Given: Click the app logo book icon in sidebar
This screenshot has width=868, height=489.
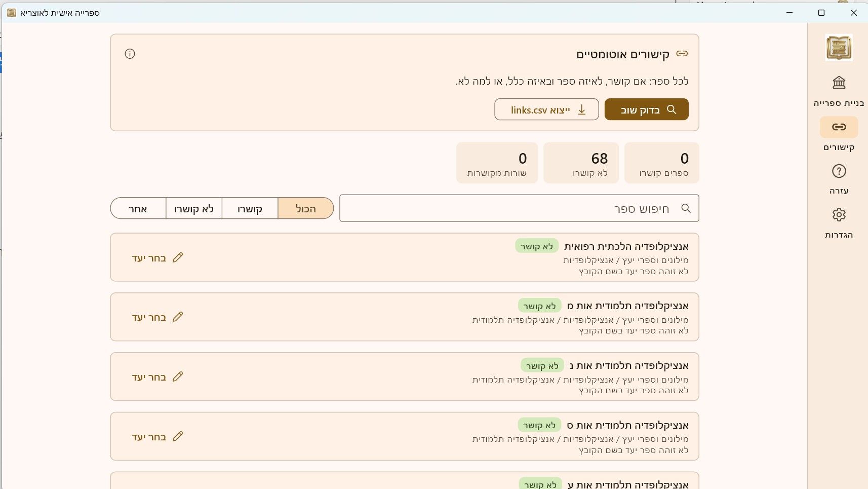Looking at the screenshot, I should coord(839,48).
